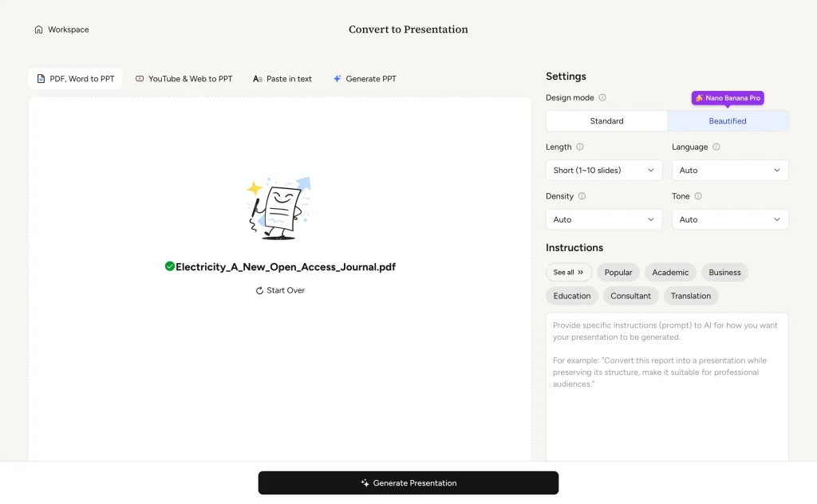Viewport: 817px width, 504px height.
Task: Choose the Business instruction chip
Action: (x=724, y=272)
